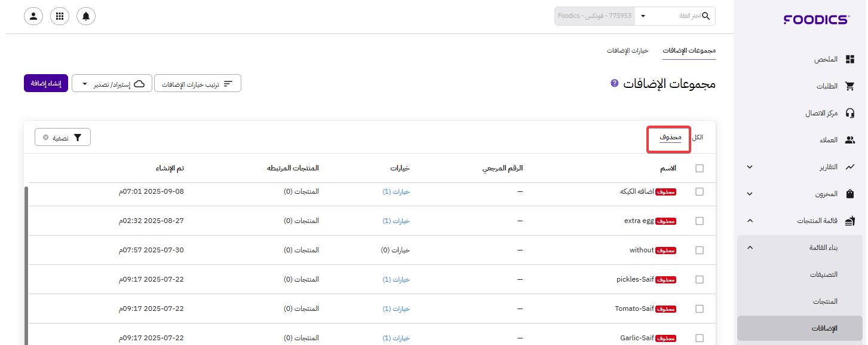868x345 pixels.
Task: Check the select-all header checkbox
Action: click(x=700, y=169)
